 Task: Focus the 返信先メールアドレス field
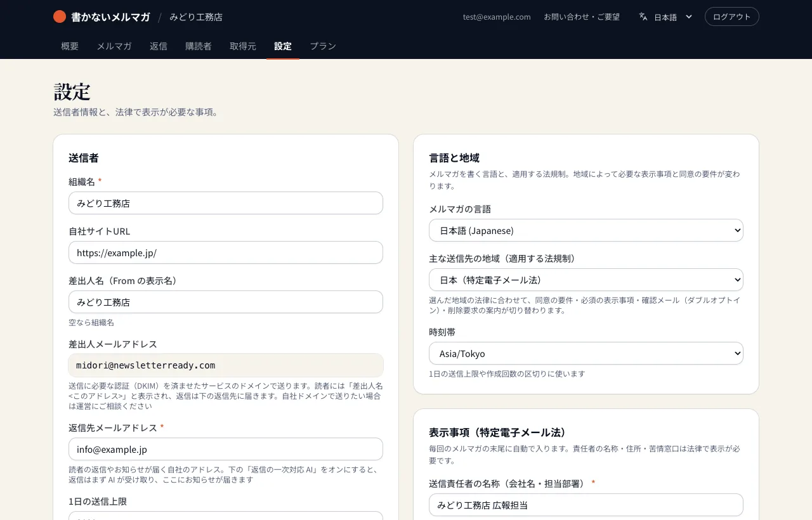click(x=226, y=449)
